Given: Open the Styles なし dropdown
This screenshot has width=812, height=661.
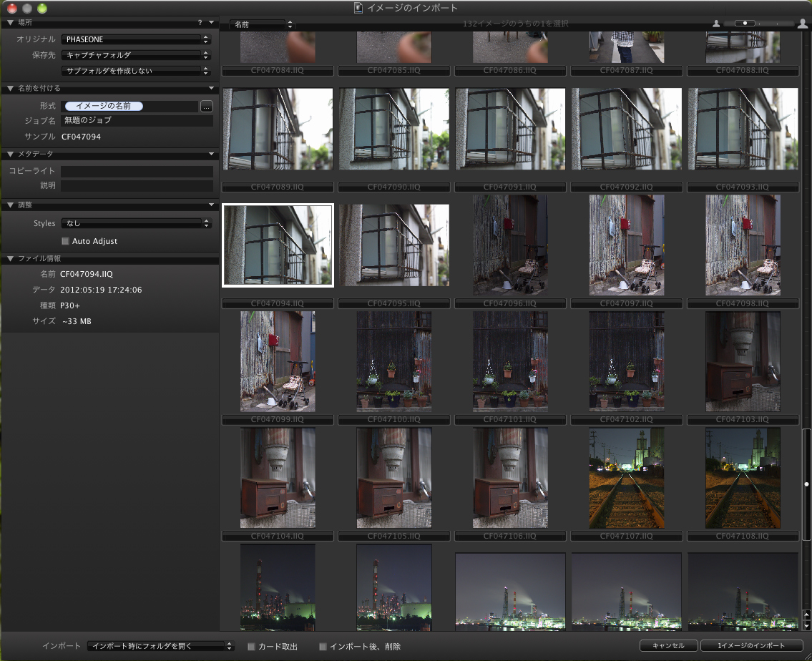Looking at the screenshot, I should pyautogui.click(x=136, y=223).
